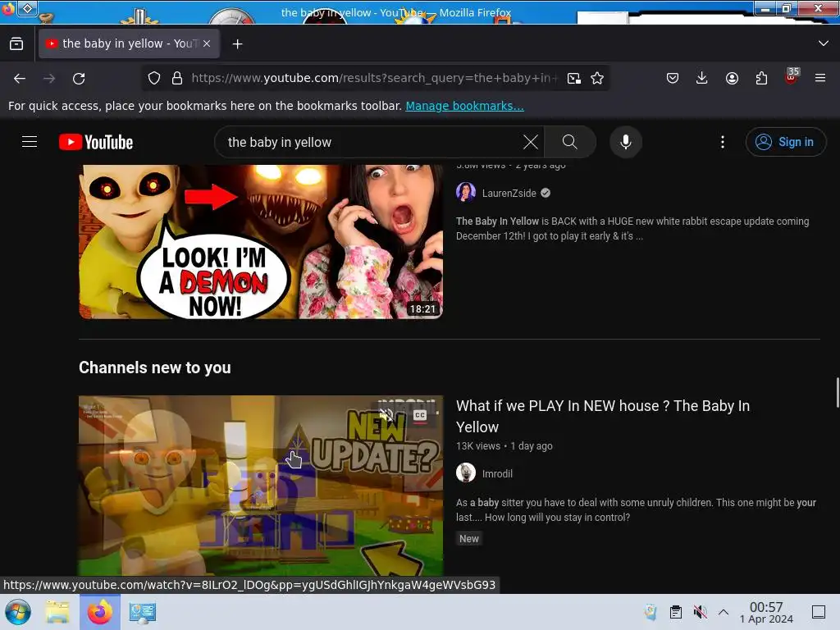
Task: Switch to Firefox in taskbar
Action: [99, 612]
